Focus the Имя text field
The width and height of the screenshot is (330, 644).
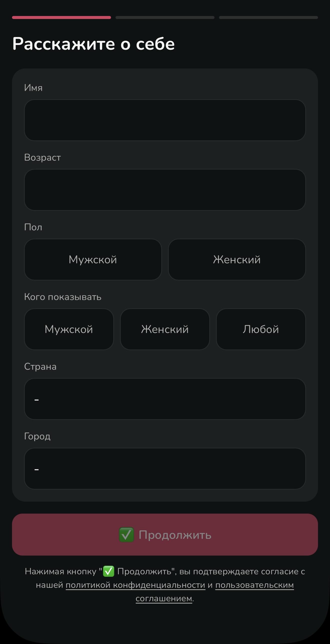[x=165, y=120]
